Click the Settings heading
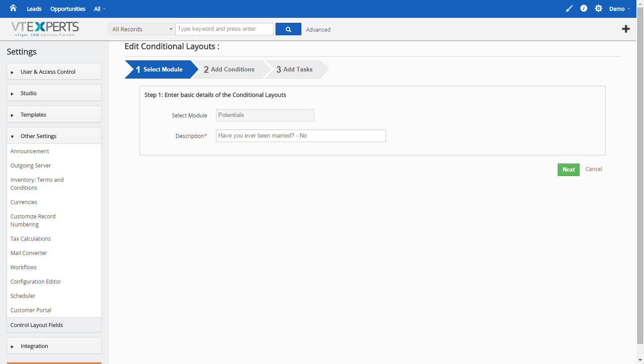This screenshot has width=644, height=364. tap(21, 52)
